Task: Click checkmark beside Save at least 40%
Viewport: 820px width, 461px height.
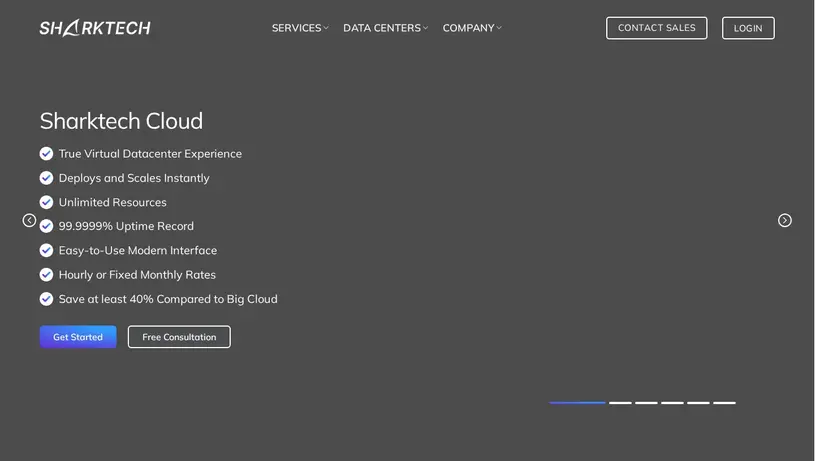Action: click(46, 299)
